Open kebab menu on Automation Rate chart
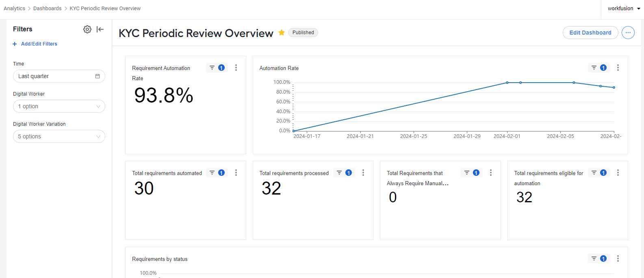The image size is (644, 278). 618,68
